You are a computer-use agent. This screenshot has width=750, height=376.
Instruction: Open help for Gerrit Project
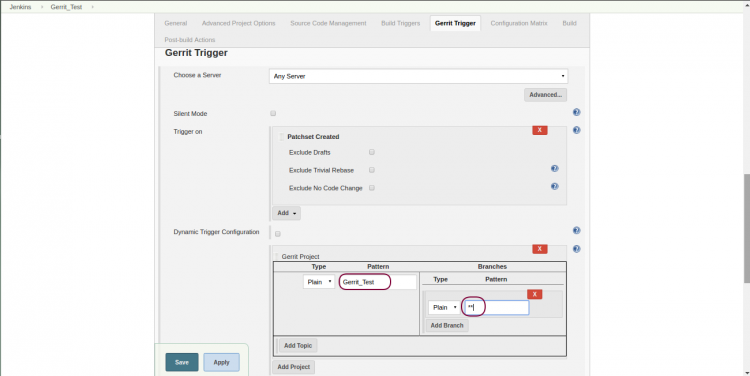[x=576, y=249]
